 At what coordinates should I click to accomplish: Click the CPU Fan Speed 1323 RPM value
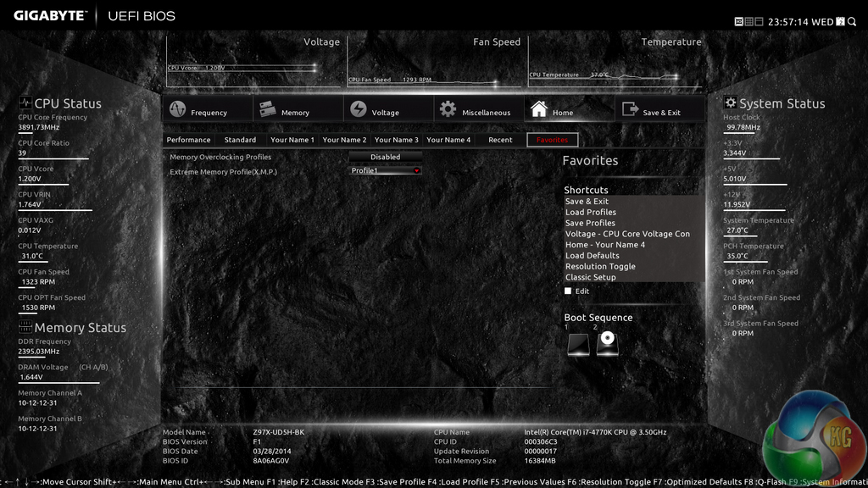pyautogui.click(x=38, y=281)
